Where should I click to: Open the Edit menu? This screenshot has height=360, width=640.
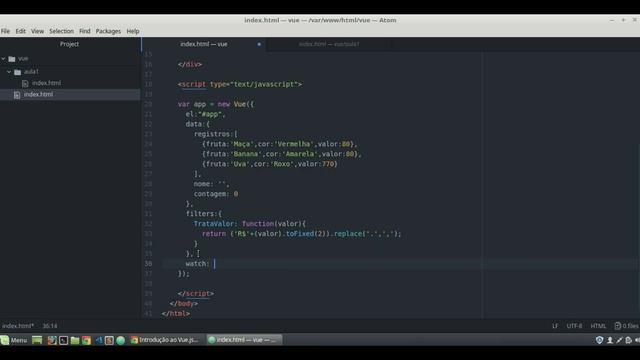pyautogui.click(x=20, y=31)
